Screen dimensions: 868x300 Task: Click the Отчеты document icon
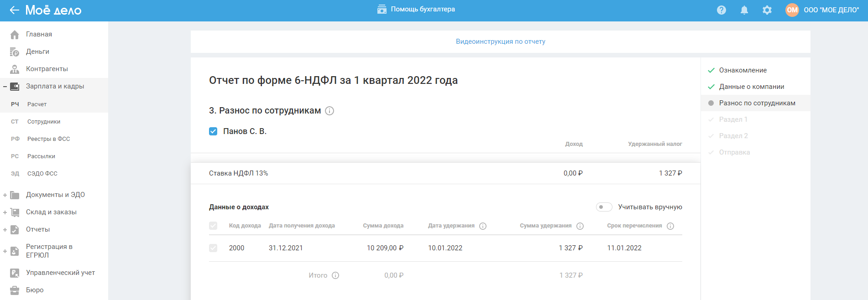pyautogui.click(x=15, y=230)
